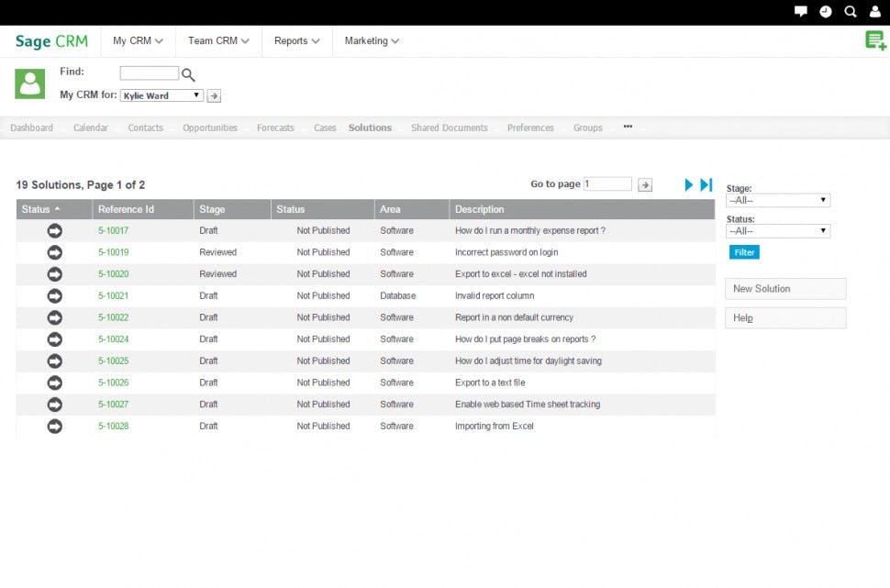Open the chat notifications icon

coord(800,11)
